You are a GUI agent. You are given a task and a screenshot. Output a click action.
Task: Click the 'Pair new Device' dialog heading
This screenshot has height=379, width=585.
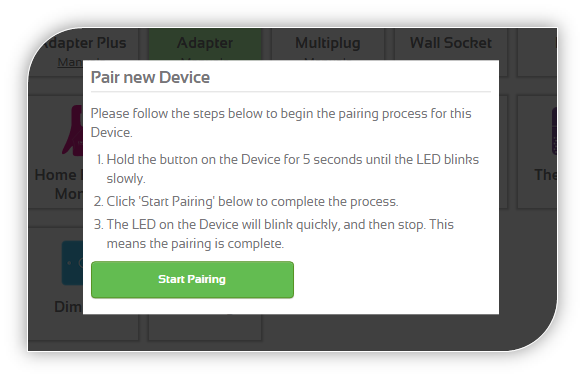click(x=150, y=77)
